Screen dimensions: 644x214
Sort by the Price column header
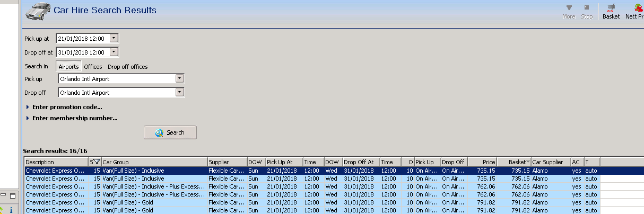[x=482, y=162]
